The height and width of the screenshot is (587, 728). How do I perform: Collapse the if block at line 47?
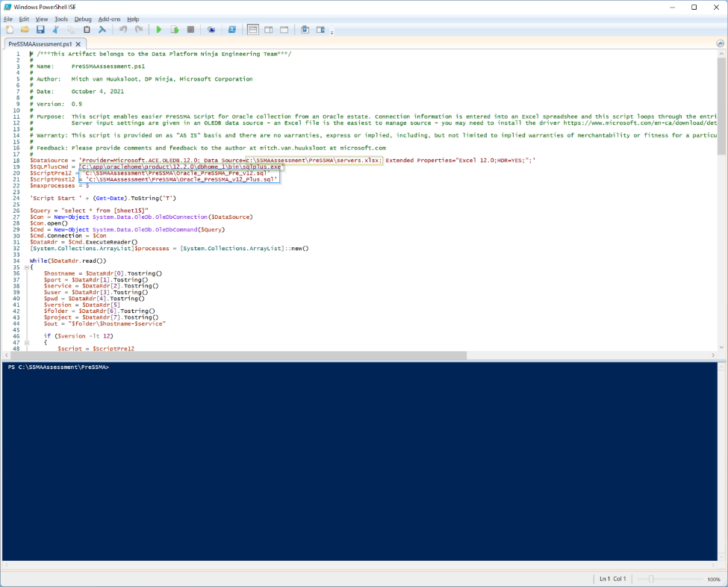point(27,343)
